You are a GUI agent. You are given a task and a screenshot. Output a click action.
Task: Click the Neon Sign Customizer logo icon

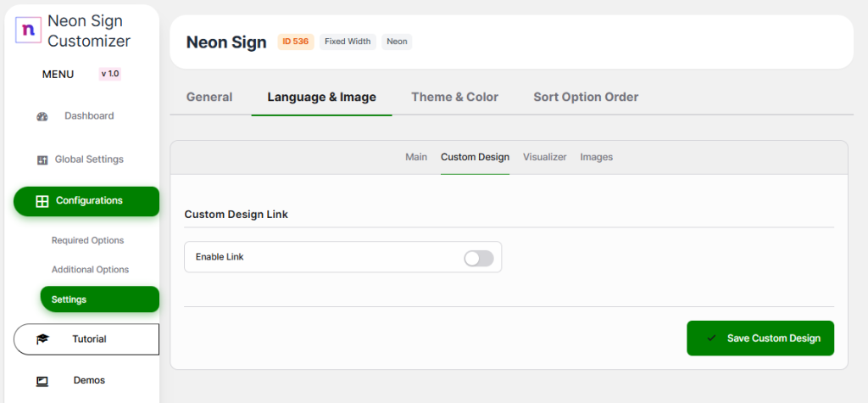[28, 30]
